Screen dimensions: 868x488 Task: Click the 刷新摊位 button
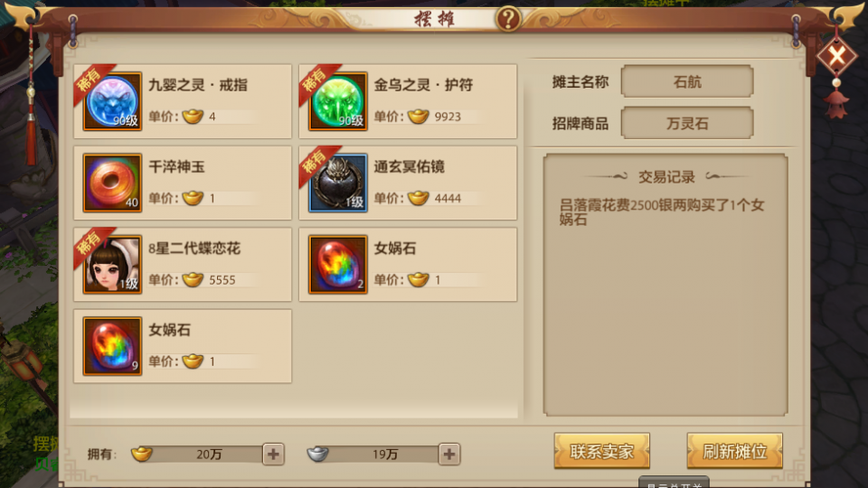[x=734, y=451]
